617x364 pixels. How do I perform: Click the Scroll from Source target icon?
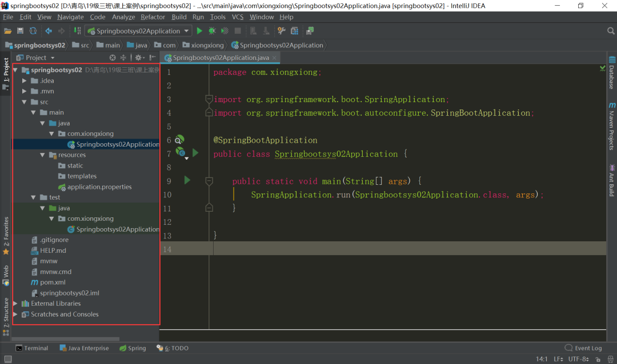tap(113, 58)
